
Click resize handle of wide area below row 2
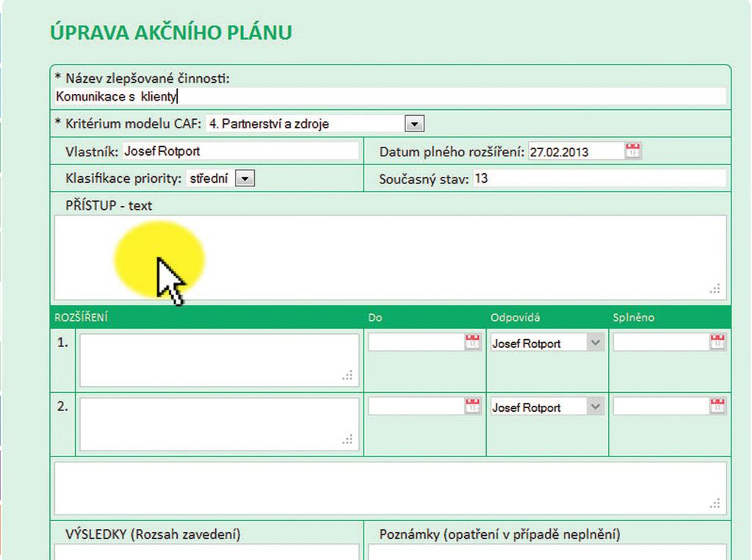click(715, 503)
